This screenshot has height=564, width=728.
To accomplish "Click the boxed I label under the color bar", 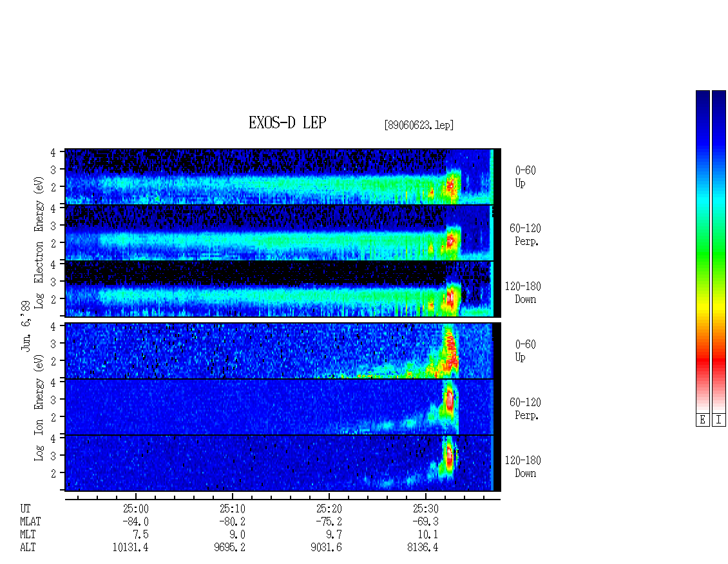I will (719, 420).
